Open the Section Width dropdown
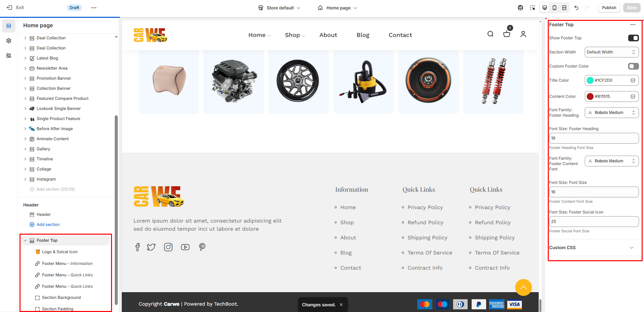Viewport: 644px width, 312px height. point(611,52)
